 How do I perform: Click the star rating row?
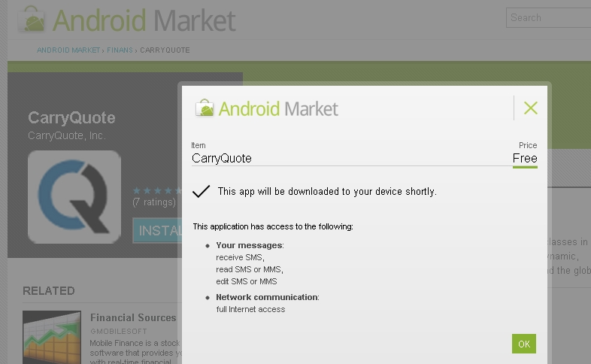pyautogui.click(x=157, y=190)
